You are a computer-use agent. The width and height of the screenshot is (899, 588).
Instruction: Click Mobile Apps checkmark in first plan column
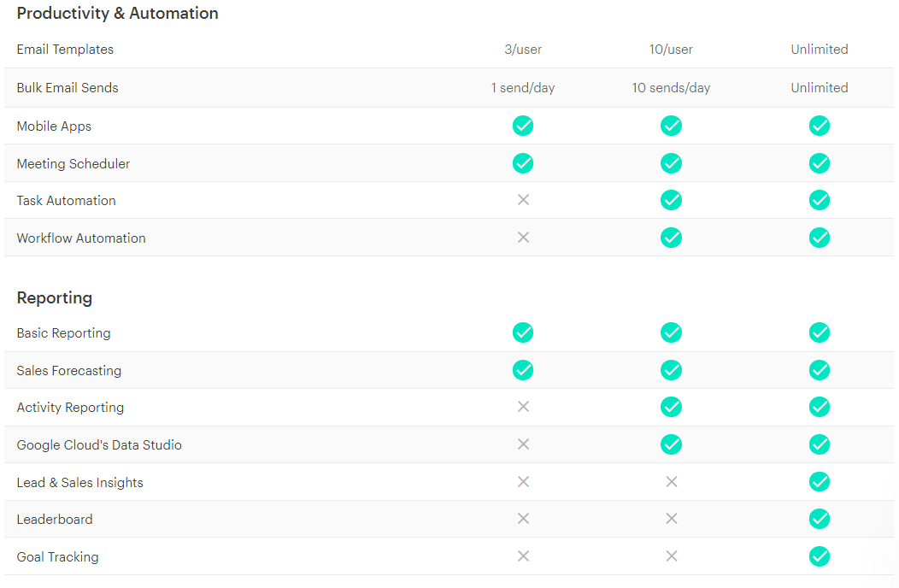click(523, 126)
